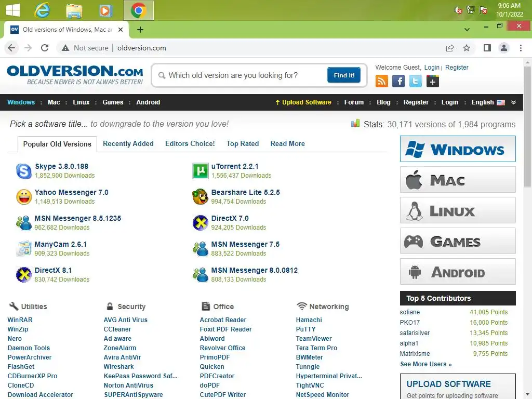This screenshot has height=399, width=532.
Task: Open the RSS feed icon
Action: [x=382, y=82]
